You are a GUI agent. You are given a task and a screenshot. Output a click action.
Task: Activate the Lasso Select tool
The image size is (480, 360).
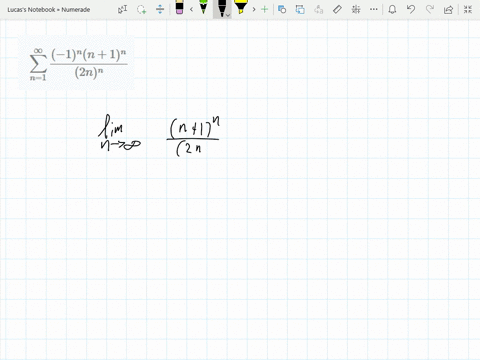click(x=141, y=9)
